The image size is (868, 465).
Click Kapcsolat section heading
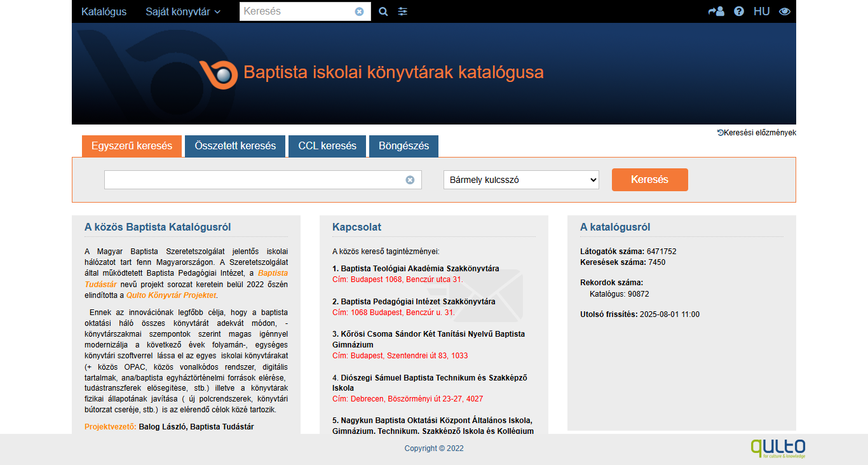pos(356,227)
